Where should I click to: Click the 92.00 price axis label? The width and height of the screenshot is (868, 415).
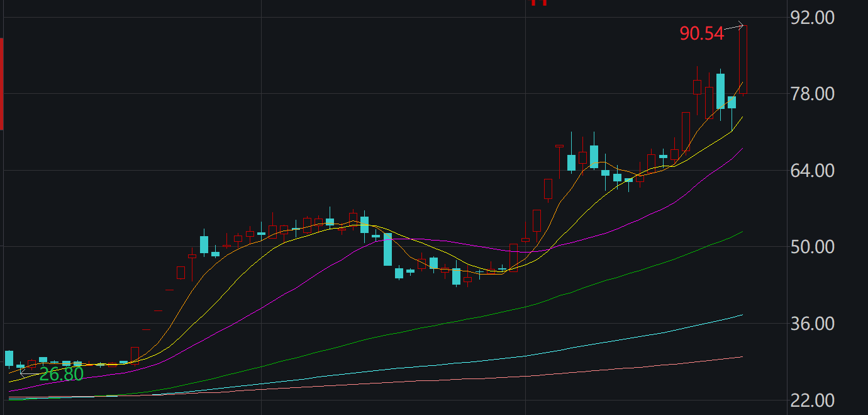pyautogui.click(x=811, y=18)
